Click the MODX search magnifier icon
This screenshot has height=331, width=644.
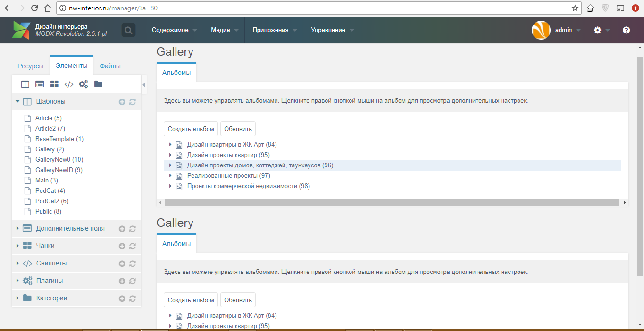pos(128,30)
